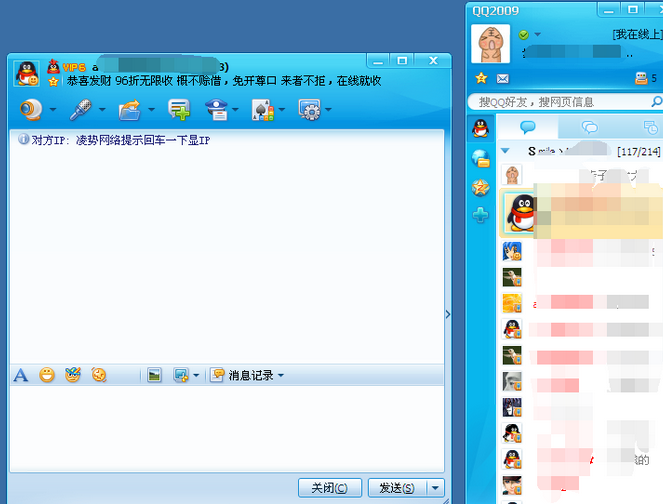Click the VIP6 badge

pyautogui.click(x=74, y=67)
